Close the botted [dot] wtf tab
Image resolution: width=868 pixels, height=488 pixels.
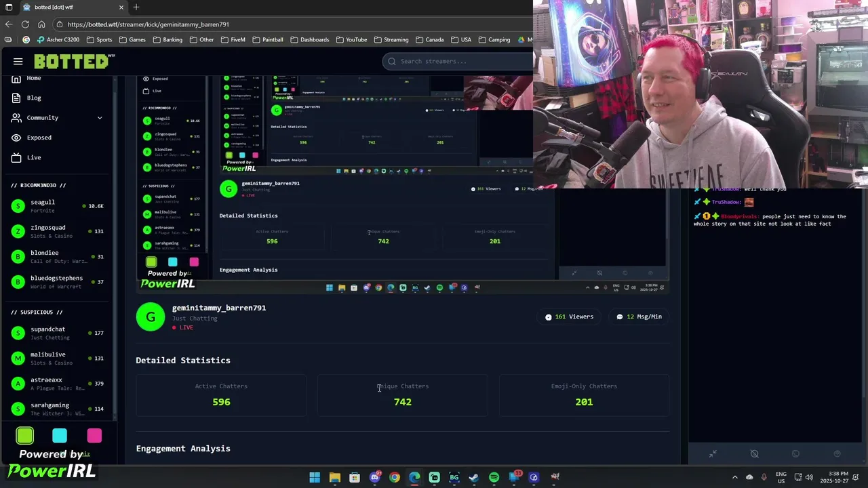pos(121,7)
